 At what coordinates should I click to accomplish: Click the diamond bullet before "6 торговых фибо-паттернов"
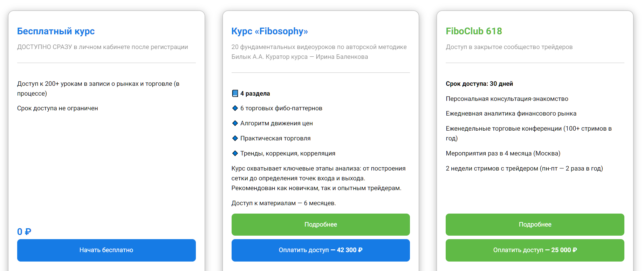pyautogui.click(x=235, y=108)
